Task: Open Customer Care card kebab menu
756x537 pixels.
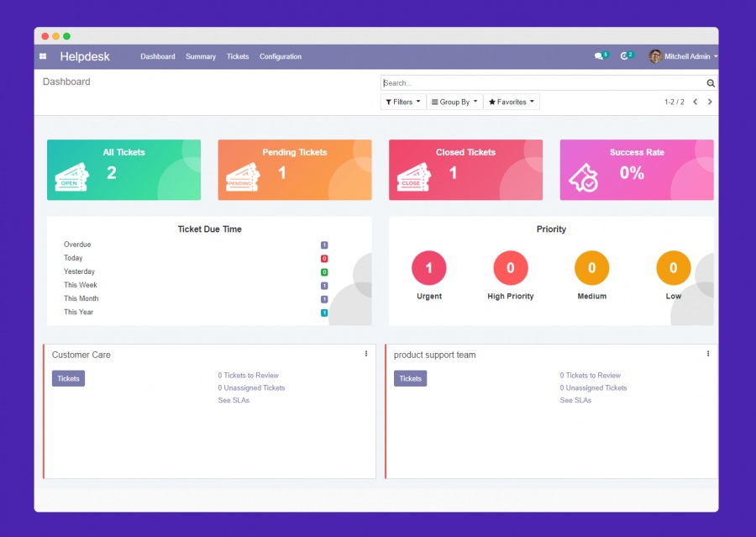Action: [x=366, y=354]
